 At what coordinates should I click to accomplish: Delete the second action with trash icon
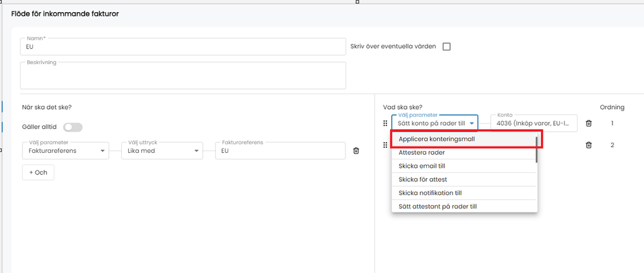[589, 145]
